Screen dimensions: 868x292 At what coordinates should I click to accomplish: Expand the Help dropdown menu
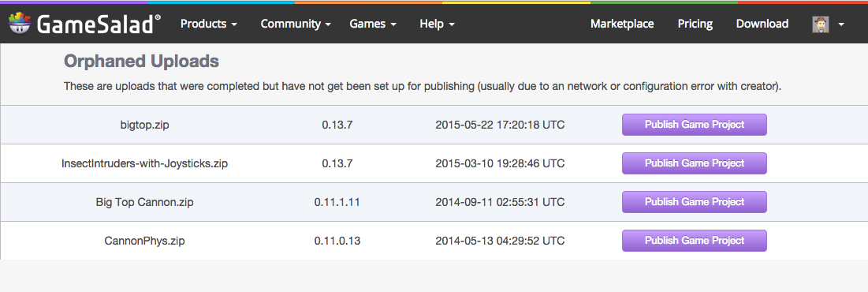[x=438, y=24]
